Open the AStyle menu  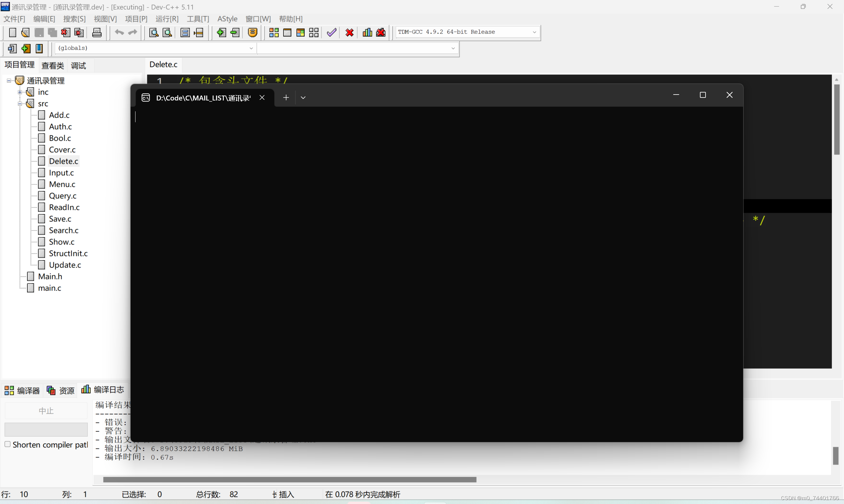pos(227,19)
